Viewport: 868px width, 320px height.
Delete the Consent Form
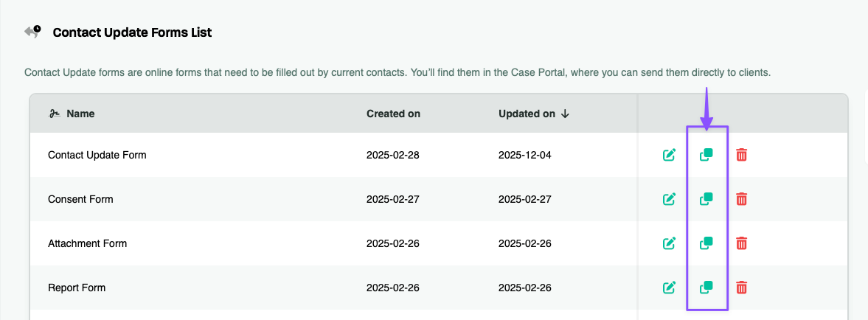742,199
